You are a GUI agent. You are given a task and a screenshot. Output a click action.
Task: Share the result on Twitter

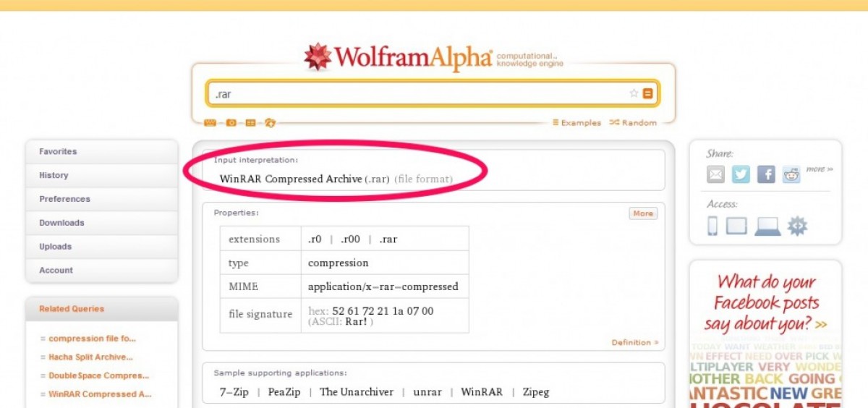pos(741,174)
